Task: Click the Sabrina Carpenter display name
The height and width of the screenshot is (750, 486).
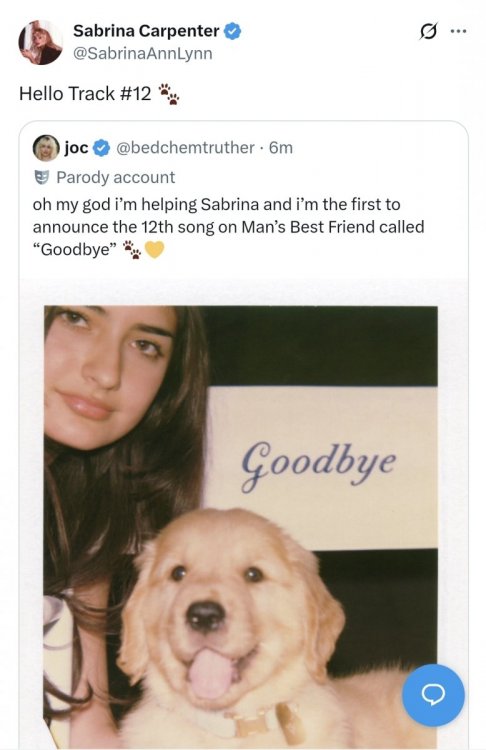Action: (146, 31)
